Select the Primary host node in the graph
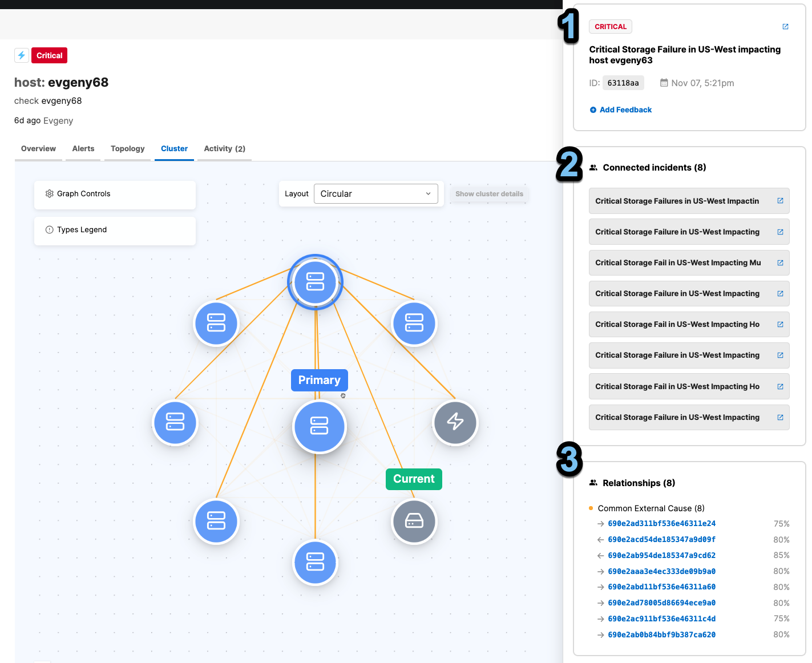The width and height of the screenshot is (812, 663). click(x=319, y=427)
